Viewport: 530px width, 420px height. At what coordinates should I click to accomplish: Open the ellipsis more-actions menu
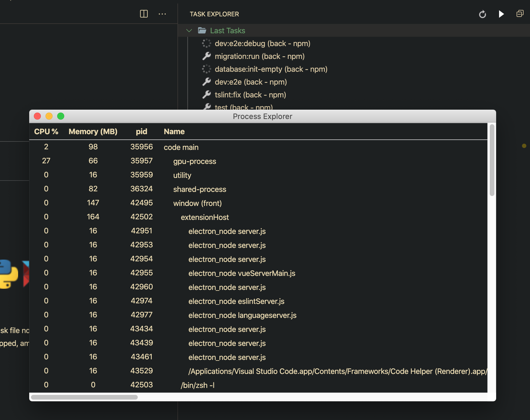163,14
